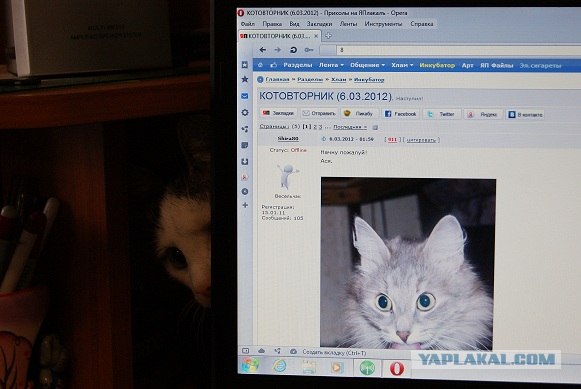
Task: Click the thumbs-up icon in site navigation
Action: click(x=273, y=65)
